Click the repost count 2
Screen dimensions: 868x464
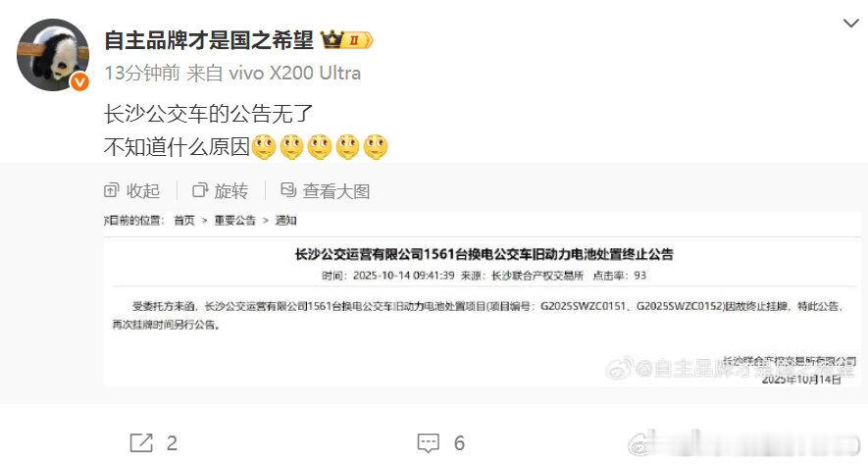[x=172, y=443]
